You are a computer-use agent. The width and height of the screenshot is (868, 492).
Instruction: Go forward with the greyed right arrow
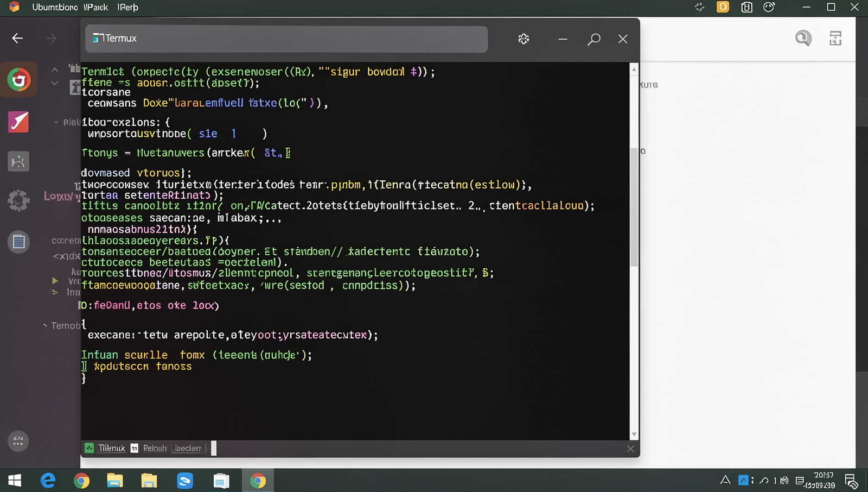(x=51, y=38)
